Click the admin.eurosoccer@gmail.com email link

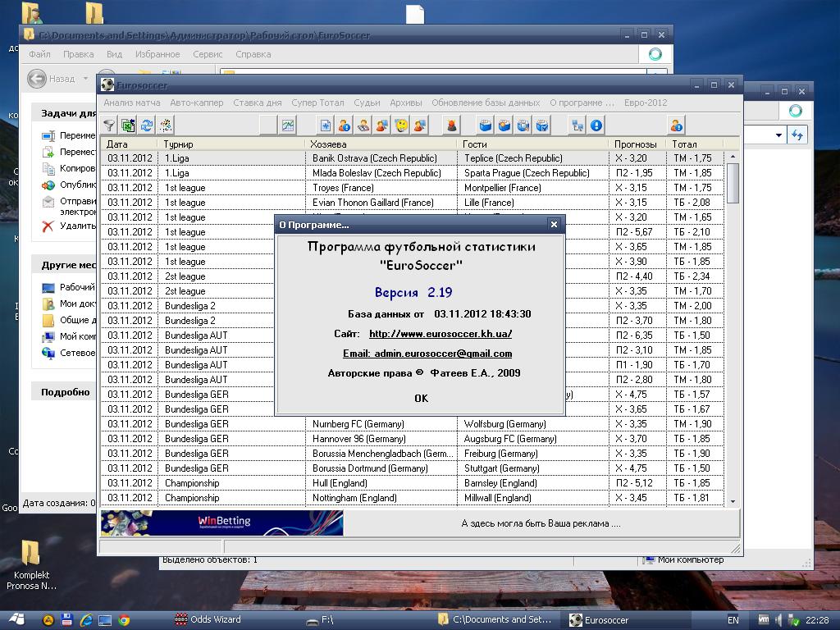point(427,354)
